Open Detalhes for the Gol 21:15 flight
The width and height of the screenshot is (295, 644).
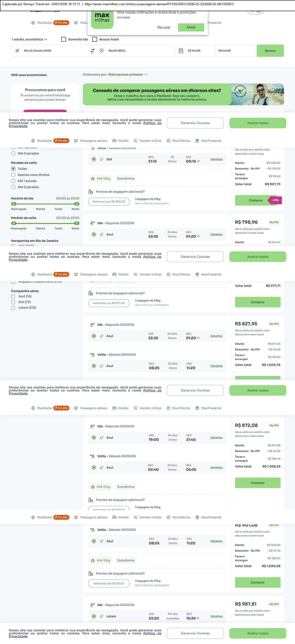(216, 159)
